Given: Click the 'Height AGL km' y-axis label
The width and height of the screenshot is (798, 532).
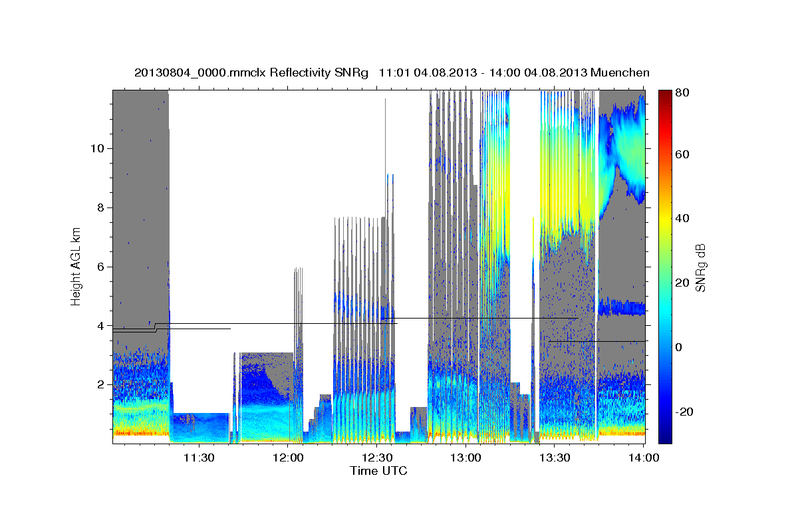Looking at the screenshot, I should coord(76,266).
